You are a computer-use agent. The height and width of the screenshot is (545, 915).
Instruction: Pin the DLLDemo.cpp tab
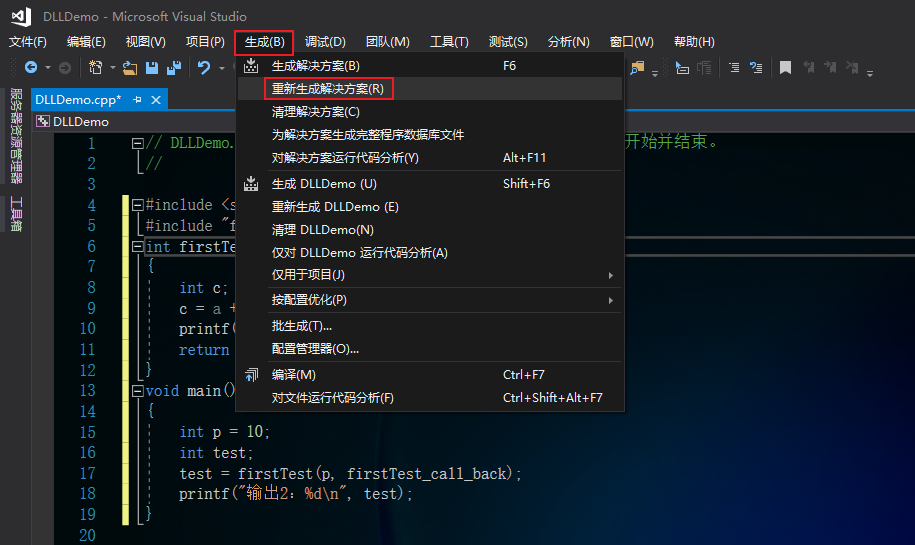point(137,100)
